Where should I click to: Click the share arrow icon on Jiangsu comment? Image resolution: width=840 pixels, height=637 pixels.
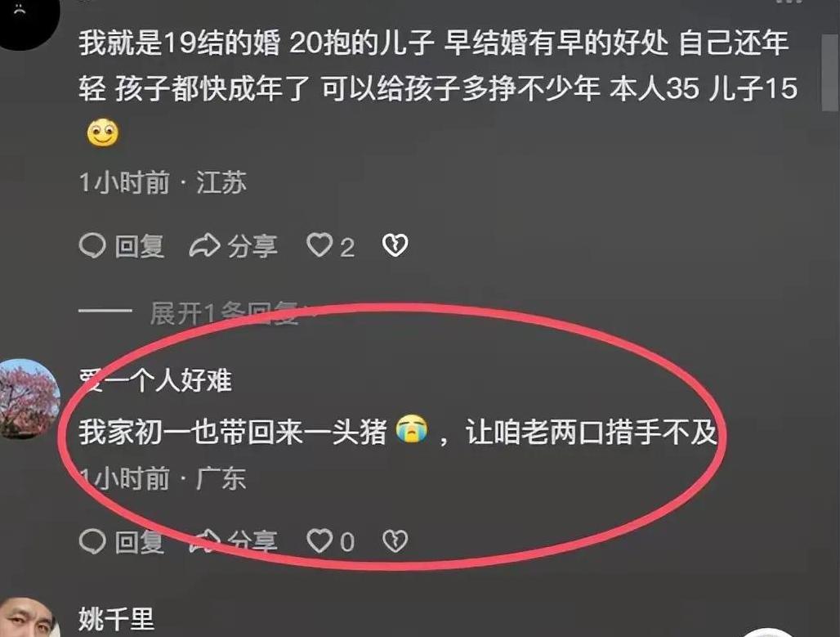[x=204, y=246]
